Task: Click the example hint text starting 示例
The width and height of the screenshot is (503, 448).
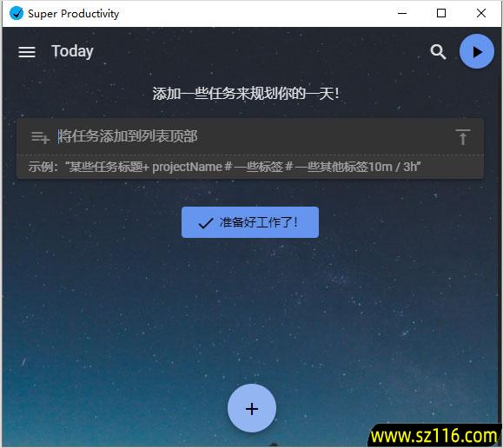Action: [x=224, y=167]
